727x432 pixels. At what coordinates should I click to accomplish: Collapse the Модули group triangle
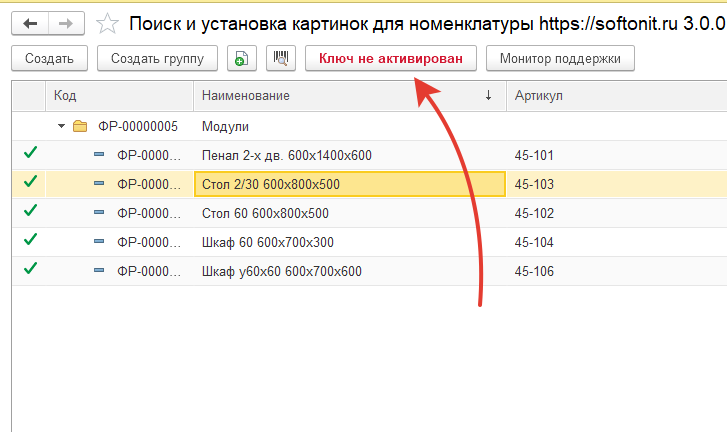click(61, 126)
